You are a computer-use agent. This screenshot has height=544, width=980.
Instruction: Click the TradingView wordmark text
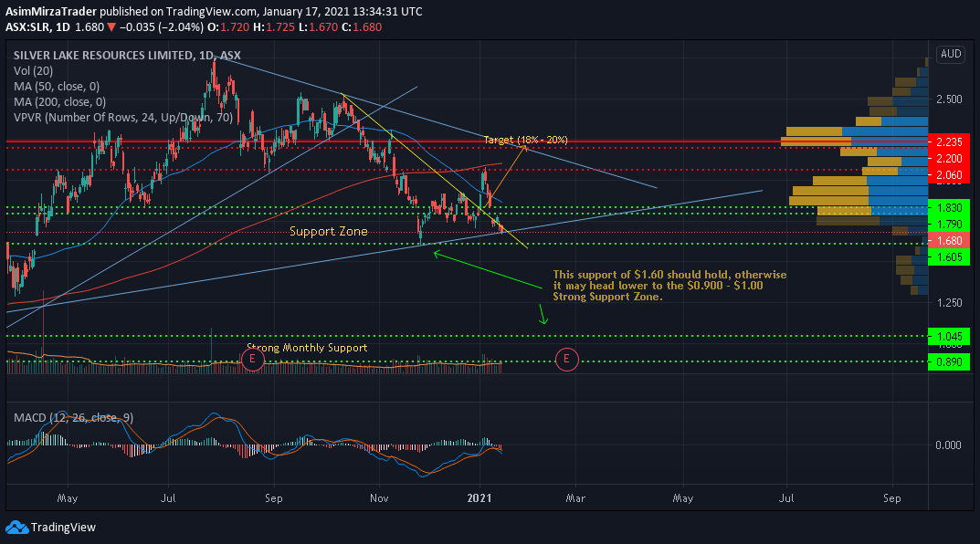[x=63, y=528]
